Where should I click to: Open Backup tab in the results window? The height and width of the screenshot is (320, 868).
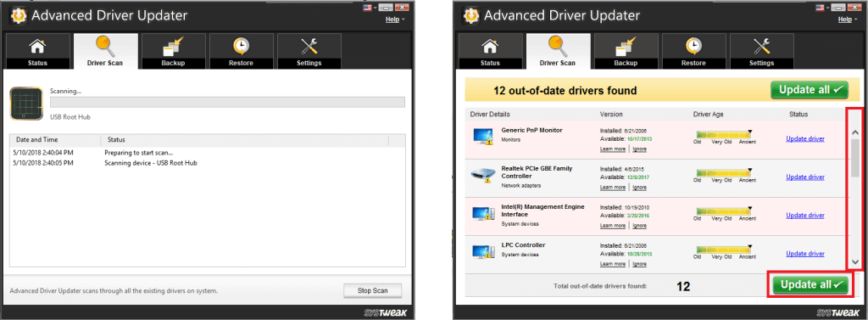(626, 51)
